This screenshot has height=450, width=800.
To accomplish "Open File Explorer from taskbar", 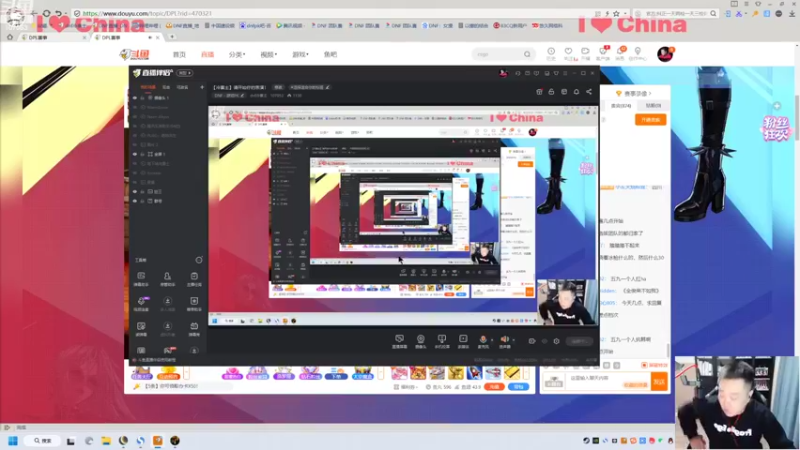I will tap(106, 441).
